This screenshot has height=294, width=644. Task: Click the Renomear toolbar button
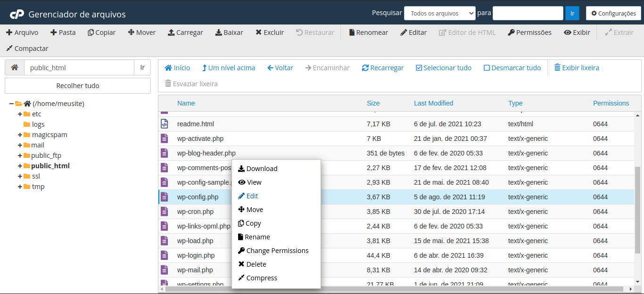(368, 33)
